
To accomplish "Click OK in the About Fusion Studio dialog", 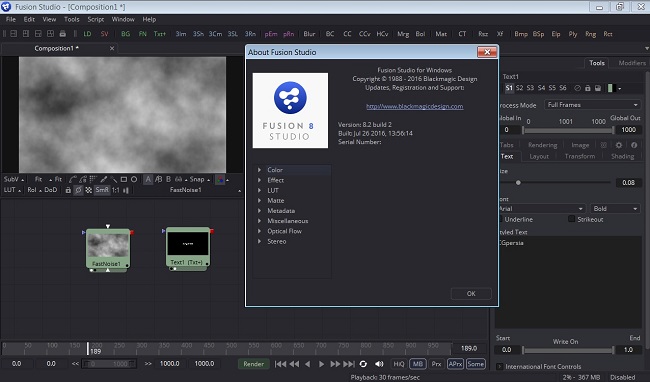I will click(471, 293).
